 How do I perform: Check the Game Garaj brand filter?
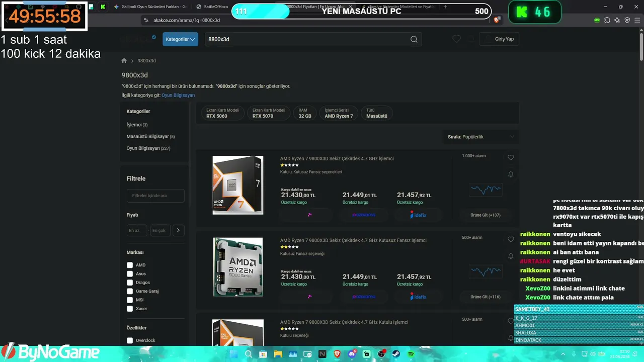point(130,291)
